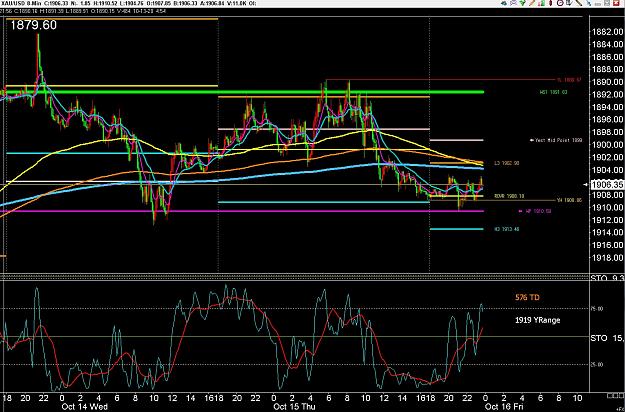This screenshot has height=412, width=625.
Task: Click the orange 576 TD label
Action: 527,297
